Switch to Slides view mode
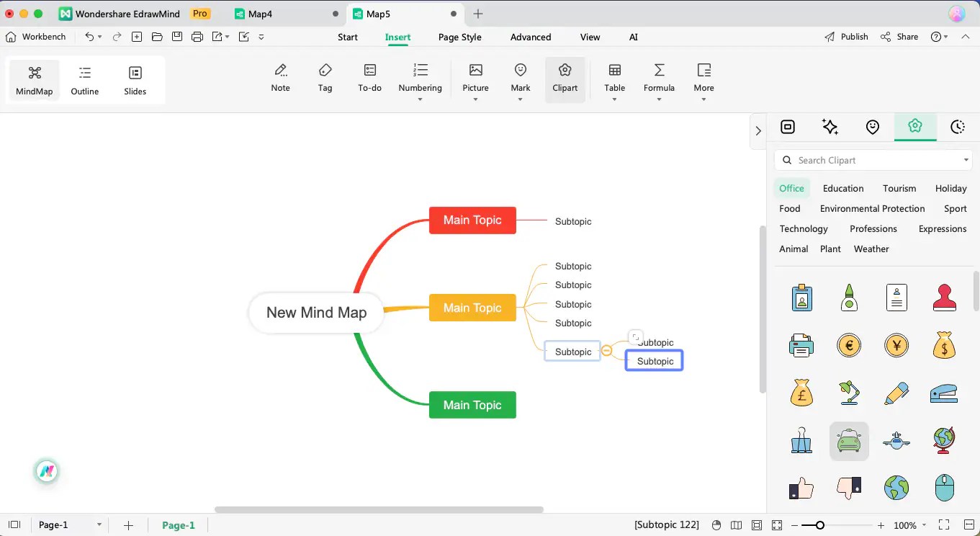 135,80
